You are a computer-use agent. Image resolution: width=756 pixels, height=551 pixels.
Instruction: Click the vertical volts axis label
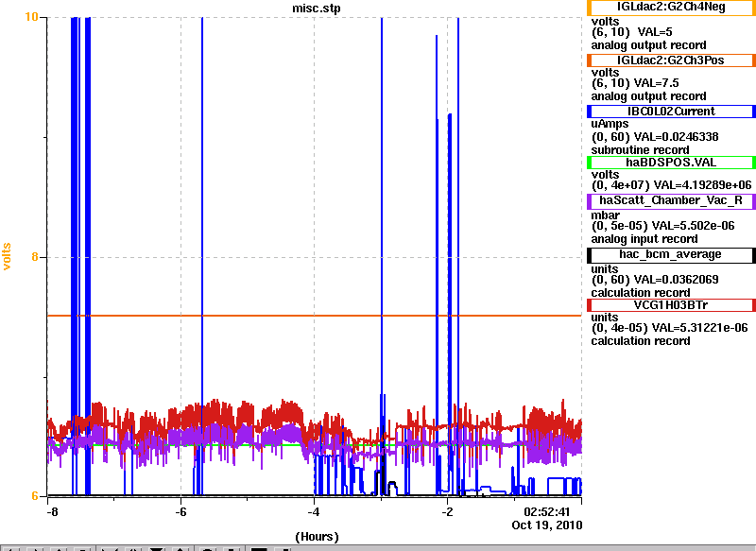[x=7, y=256]
